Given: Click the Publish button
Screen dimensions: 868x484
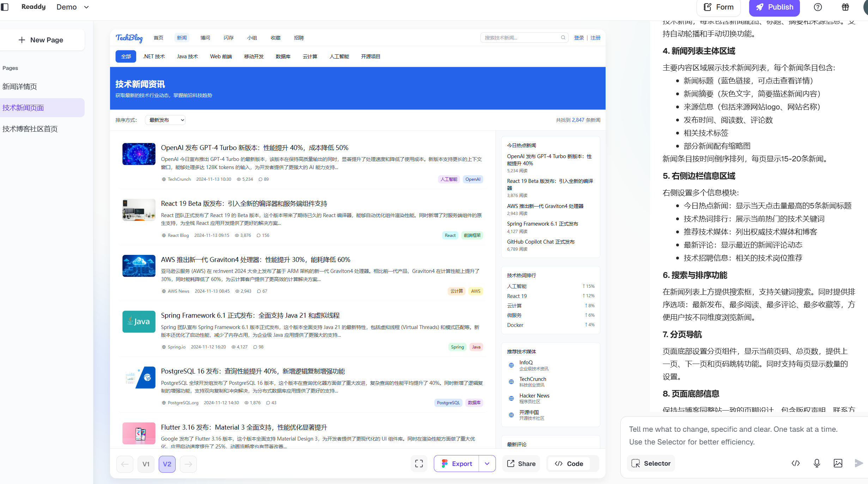Looking at the screenshot, I should (x=774, y=7).
